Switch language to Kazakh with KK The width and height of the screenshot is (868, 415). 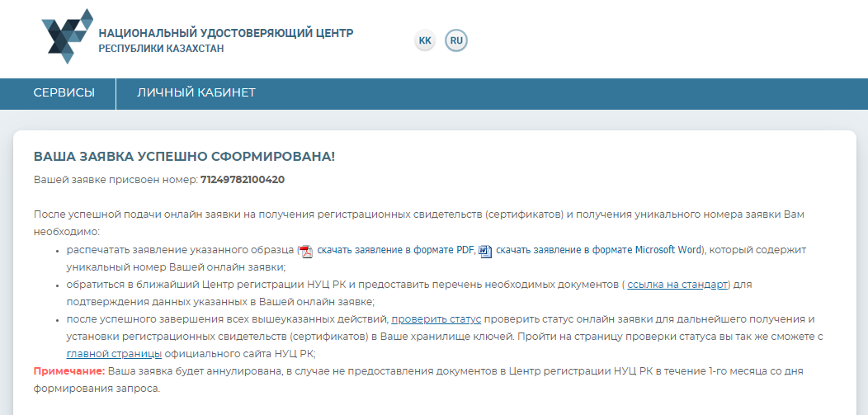(x=425, y=40)
